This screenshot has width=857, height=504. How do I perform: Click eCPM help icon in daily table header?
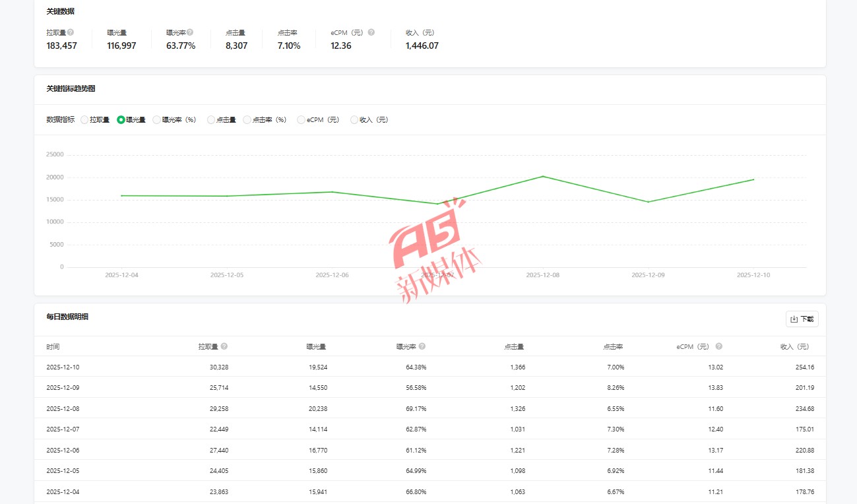point(719,346)
